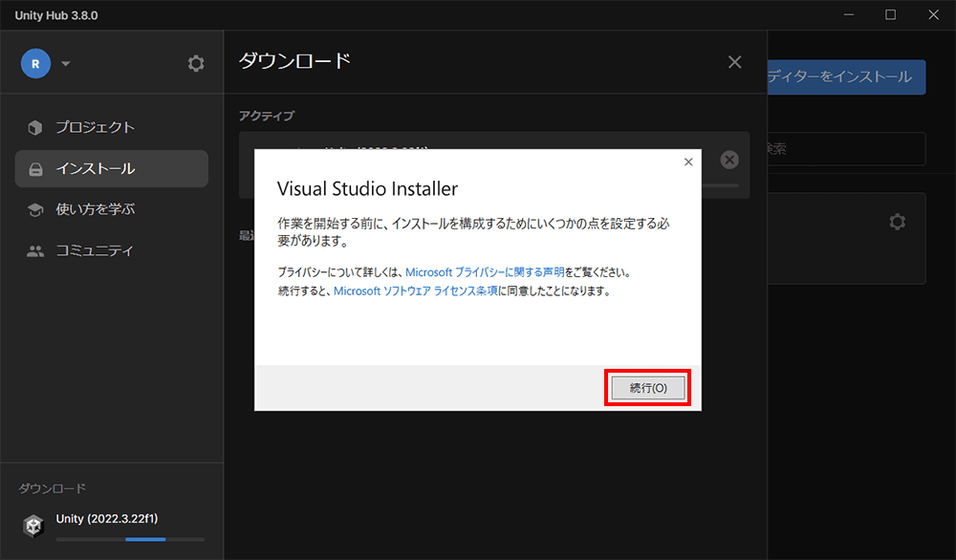Select the インストール sidebar tab

tap(112, 168)
